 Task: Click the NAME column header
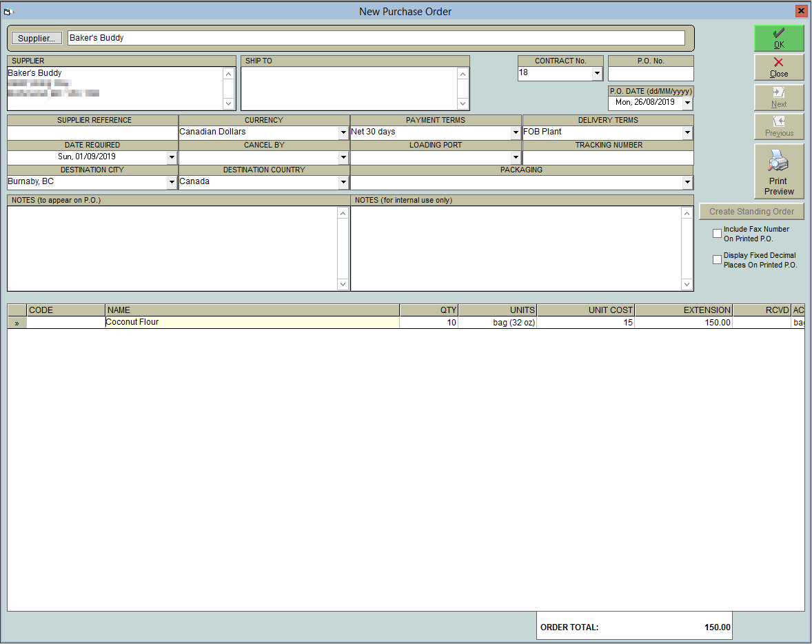coord(252,310)
